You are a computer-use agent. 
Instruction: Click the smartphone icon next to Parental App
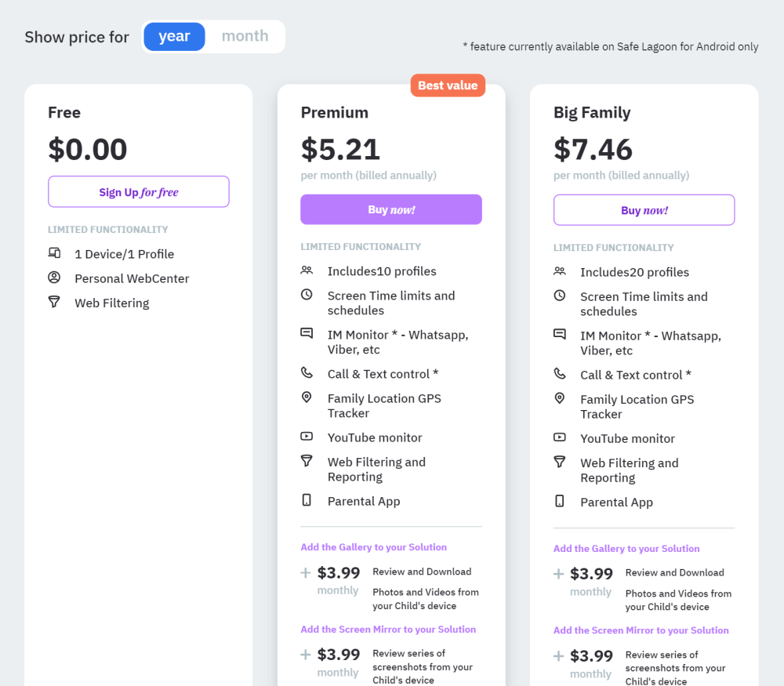pos(307,499)
